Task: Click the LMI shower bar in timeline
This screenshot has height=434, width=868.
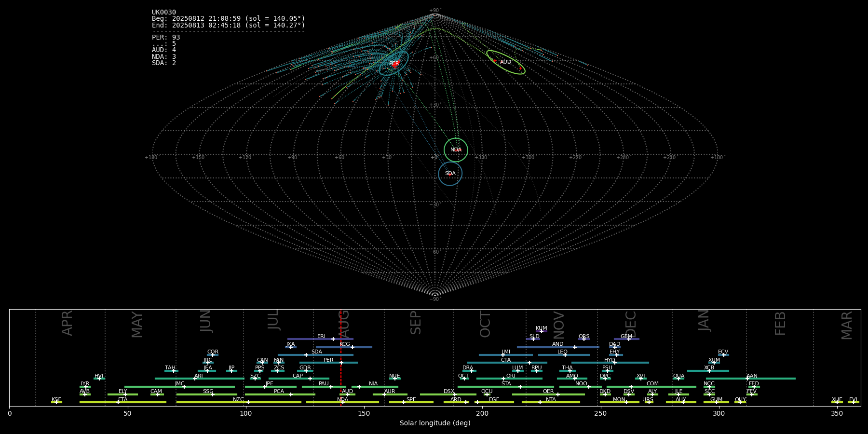Action: (506, 355)
